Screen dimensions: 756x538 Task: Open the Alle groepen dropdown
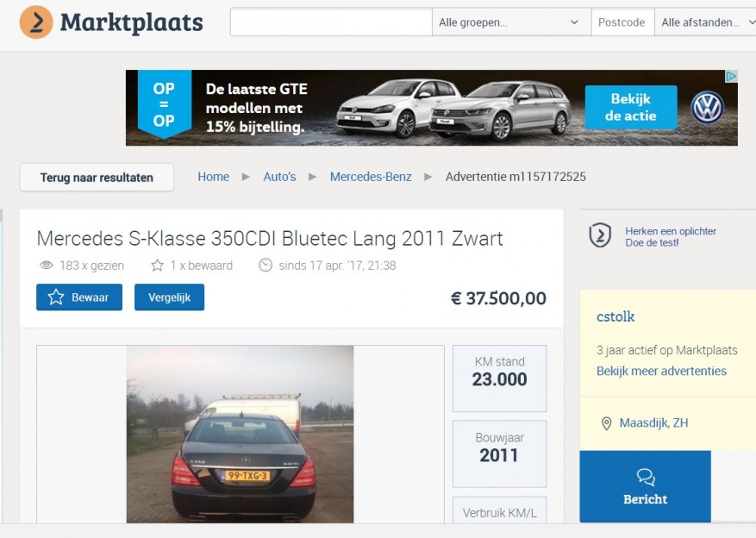[511, 22]
